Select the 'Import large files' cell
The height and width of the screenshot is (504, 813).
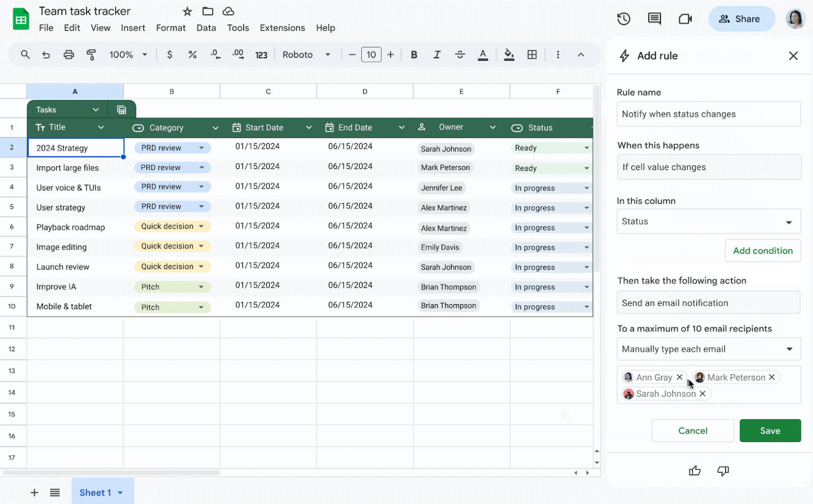[75, 168]
